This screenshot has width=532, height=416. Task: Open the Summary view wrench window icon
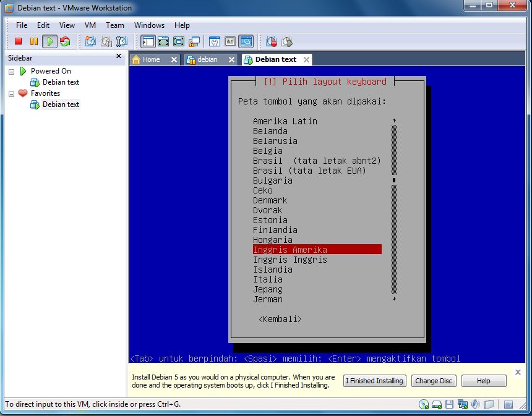tap(215, 41)
